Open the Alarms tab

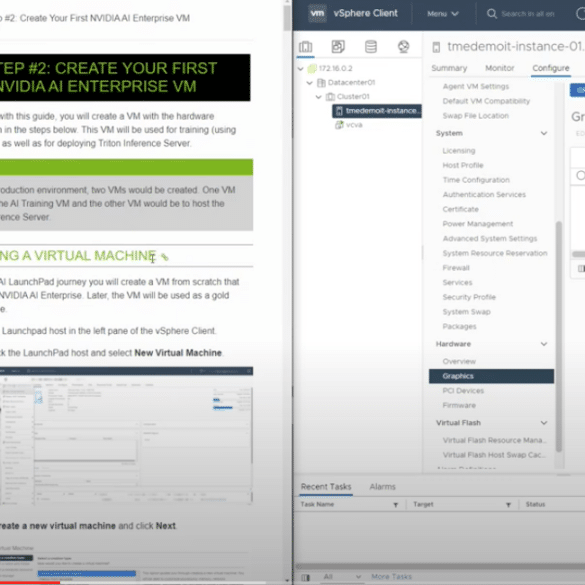382,487
